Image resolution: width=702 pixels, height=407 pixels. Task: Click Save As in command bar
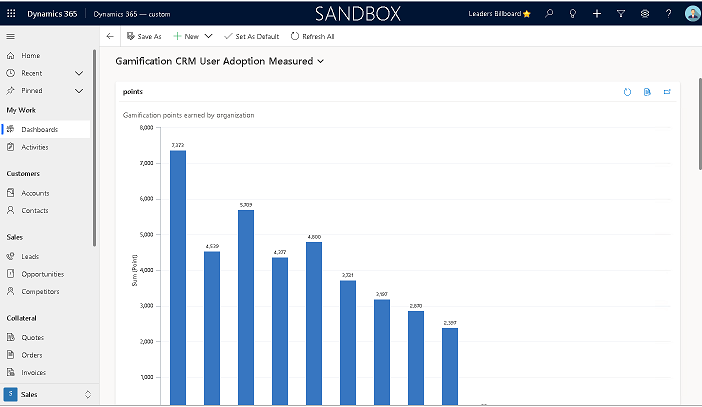tap(144, 36)
